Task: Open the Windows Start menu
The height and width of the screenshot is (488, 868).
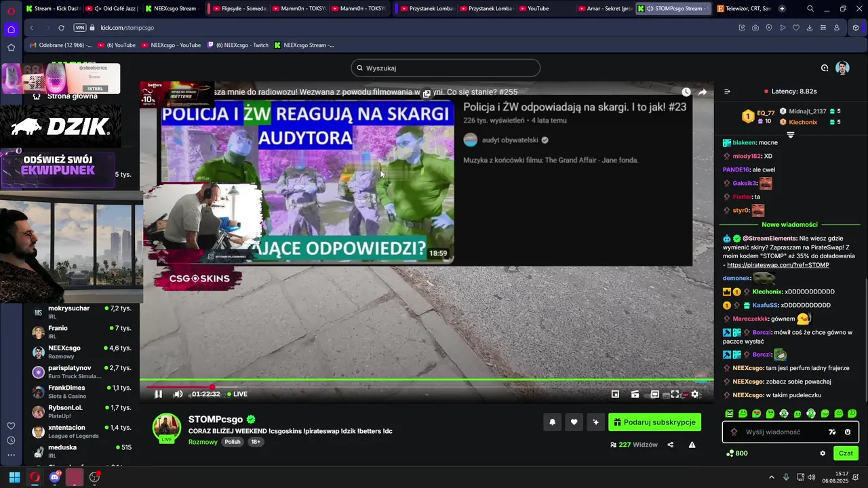Action: (14, 477)
